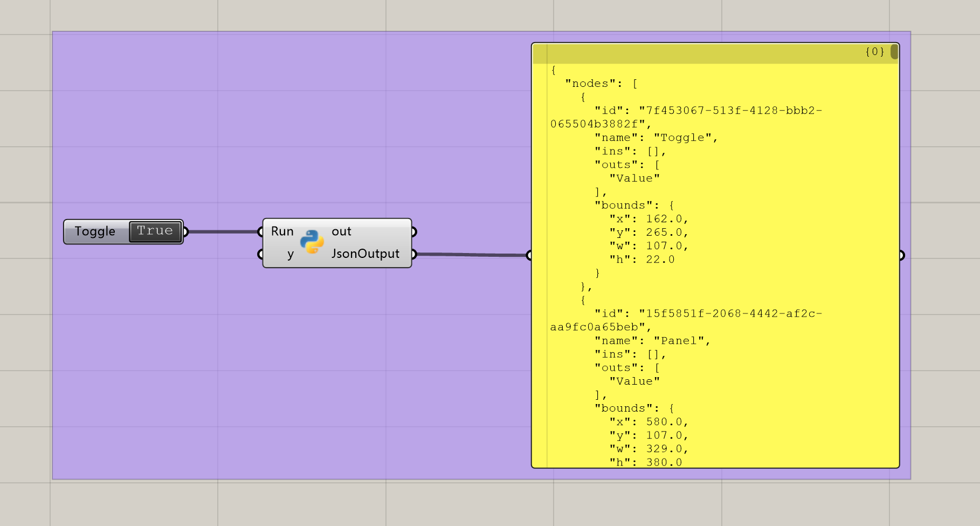Click the "nodes": [ line in panel
This screenshot has width=980, height=526.
601,84
